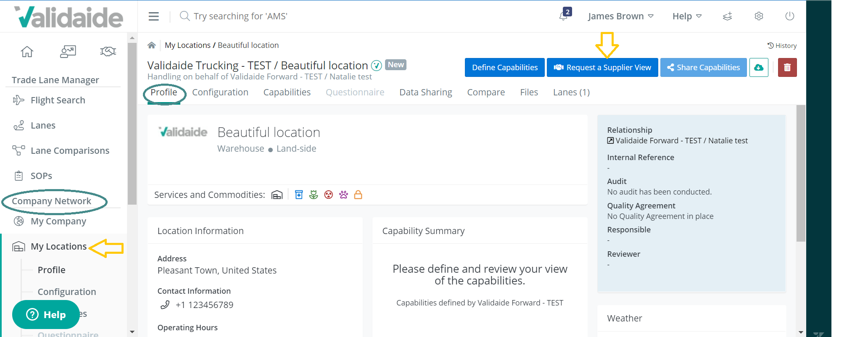Switch to the Data Sharing tab
The image size is (868, 337).
pyautogui.click(x=426, y=92)
